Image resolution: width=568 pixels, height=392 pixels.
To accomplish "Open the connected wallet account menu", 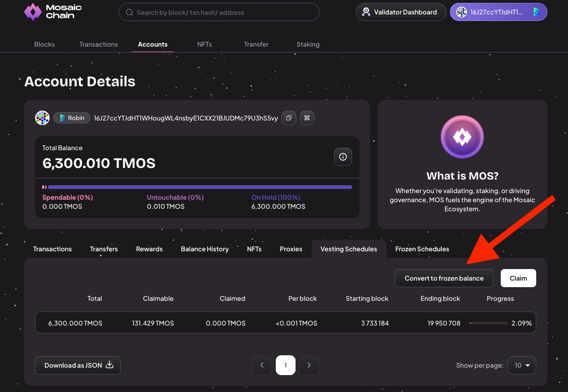I will pyautogui.click(x=498, y=12).
